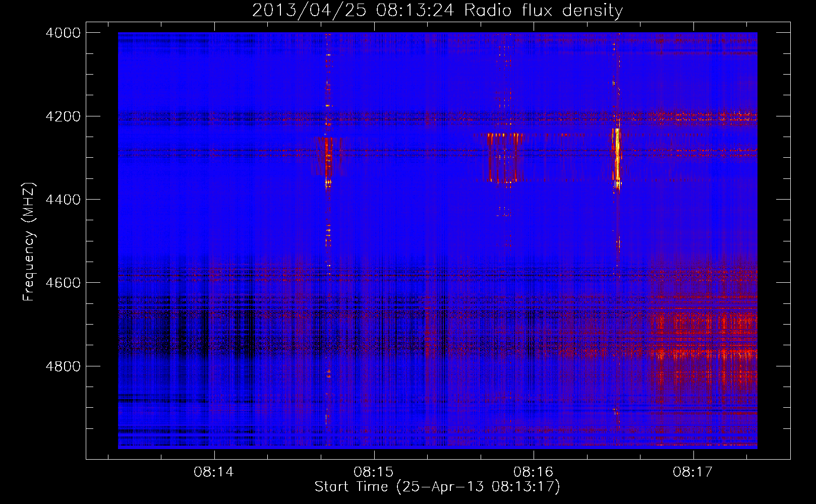
Task: Click the bright yellow burst before 08:17
Action: click(616, 159)
